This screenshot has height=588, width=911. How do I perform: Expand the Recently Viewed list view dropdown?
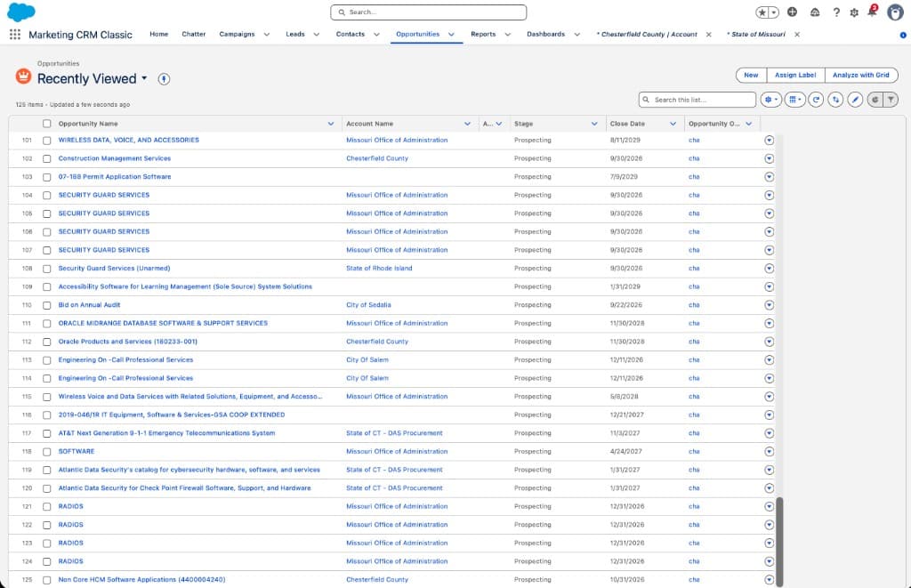[x=144, y=78]
